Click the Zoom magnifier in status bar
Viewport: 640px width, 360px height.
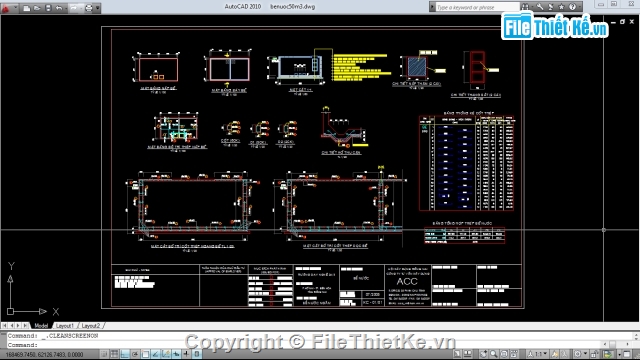(x=494, y=354)
